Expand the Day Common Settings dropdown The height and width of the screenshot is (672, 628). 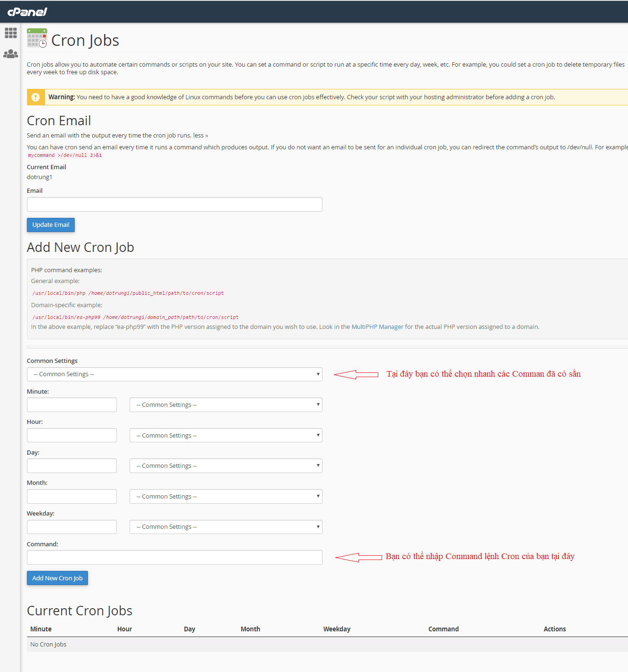(x=226, y=466)
